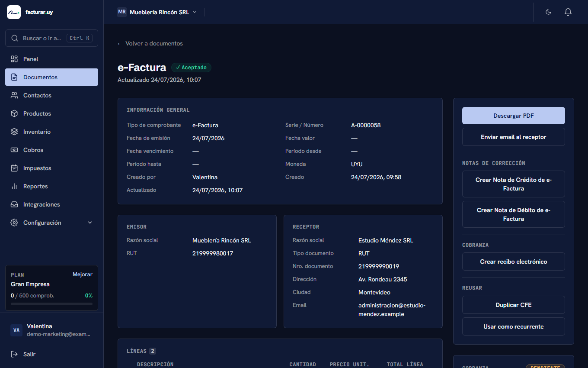Go to Productos section
The image size is (588, 368).
coord(51,113)
